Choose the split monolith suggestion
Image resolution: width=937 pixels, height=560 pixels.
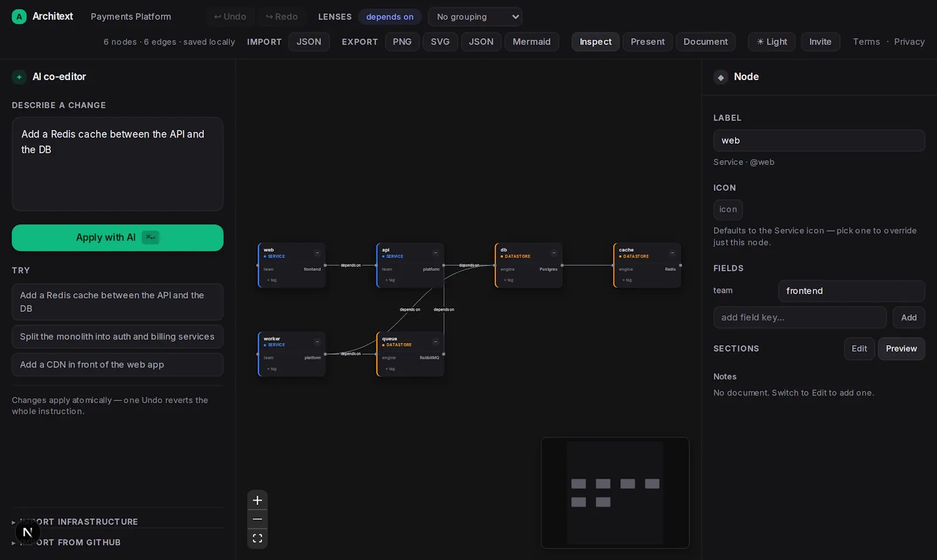[118, 336]
